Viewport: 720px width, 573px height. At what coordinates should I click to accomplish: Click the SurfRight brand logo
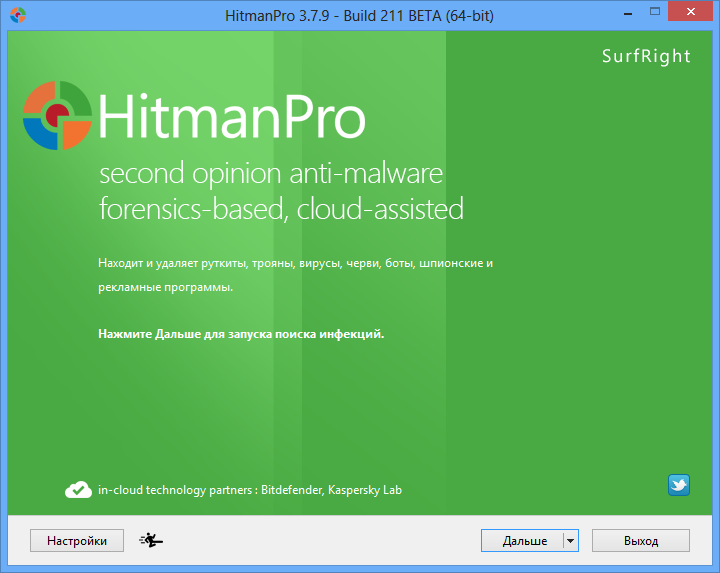click(646, 56)
